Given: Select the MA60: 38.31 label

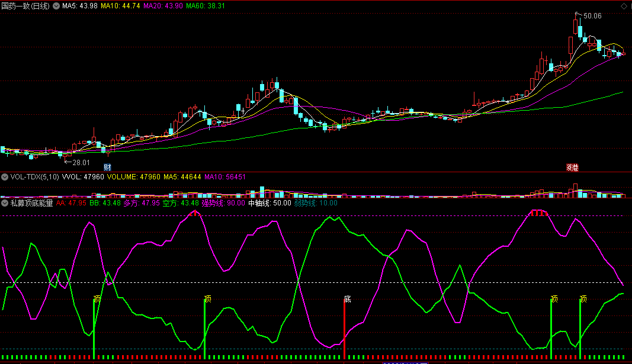Looking at the screenshot, I should pos(206,6).
